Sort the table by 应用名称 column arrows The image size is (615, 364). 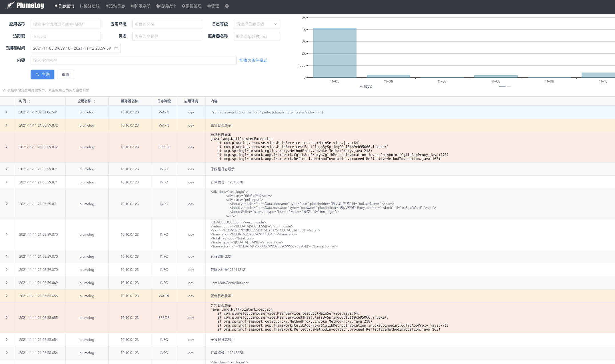95,101
